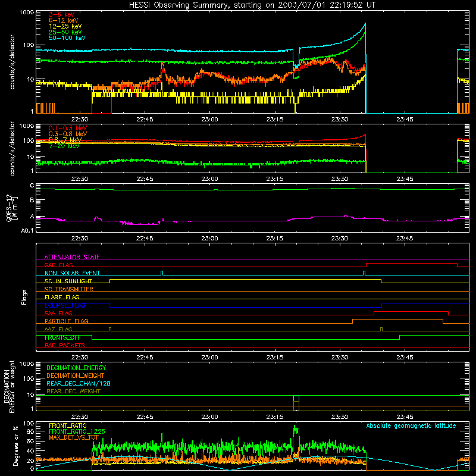The image size is (476, 476).
Task: Click counts/s/detector axis title of MeV plot
Action: (12, 148)
